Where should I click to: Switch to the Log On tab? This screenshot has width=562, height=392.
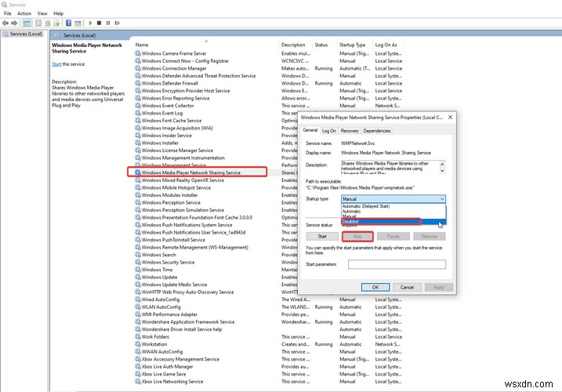(x=329, y=131)
